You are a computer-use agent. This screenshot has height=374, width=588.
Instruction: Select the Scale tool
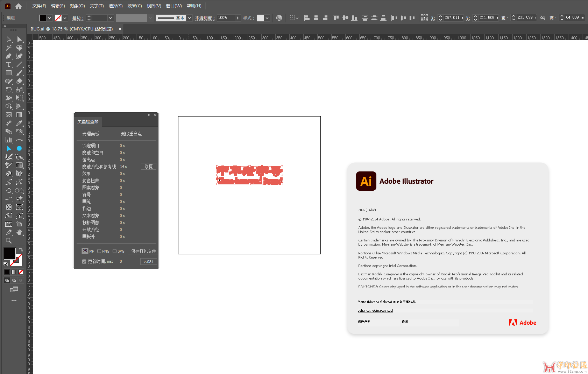click(x=19, y=90)
